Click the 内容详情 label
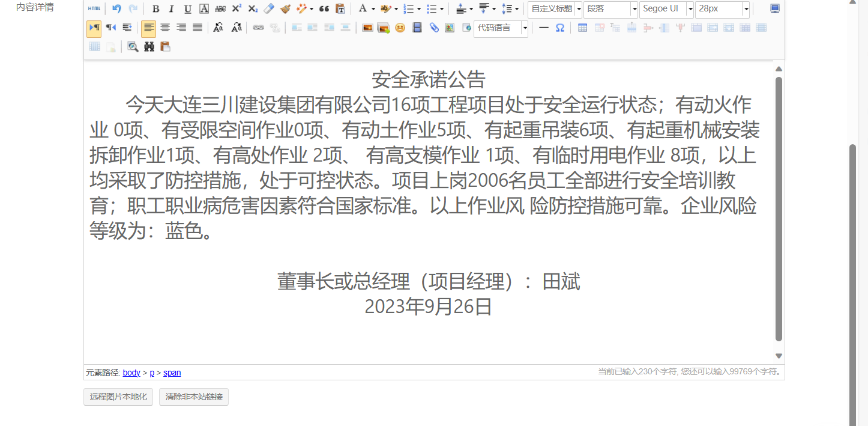Viewport: 868px width, 426px height. (x=35, y=7)
